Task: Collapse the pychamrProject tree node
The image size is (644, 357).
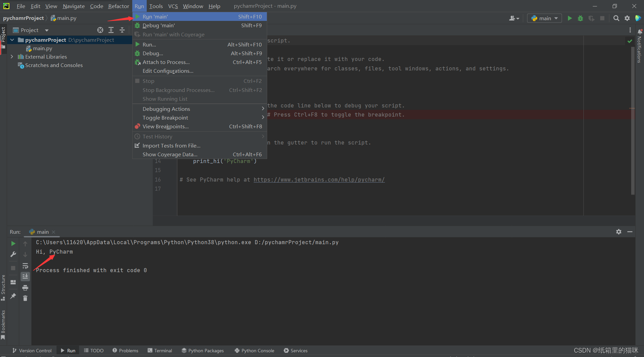Action: 12,40
